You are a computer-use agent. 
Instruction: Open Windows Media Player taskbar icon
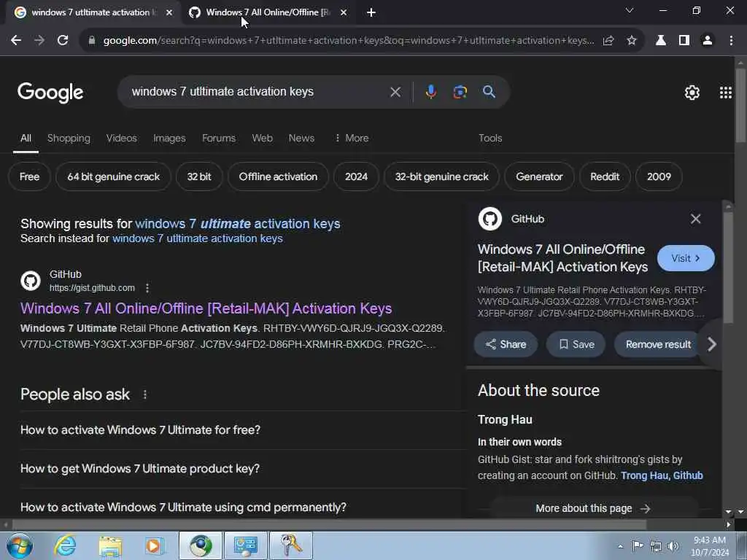155,545
